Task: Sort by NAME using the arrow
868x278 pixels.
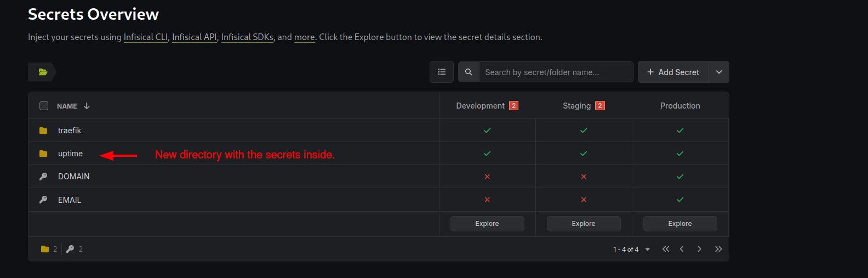Action: [x=87, y=106]
